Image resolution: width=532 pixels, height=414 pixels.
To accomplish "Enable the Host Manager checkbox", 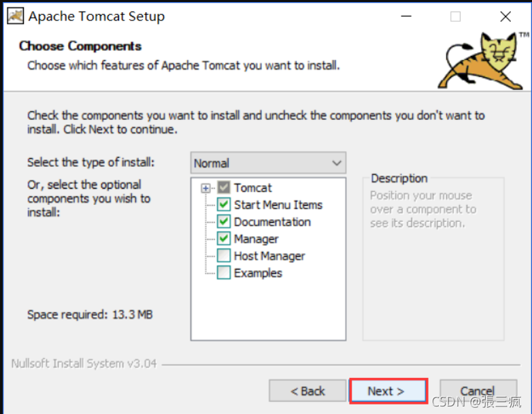I will pos(224,255).
